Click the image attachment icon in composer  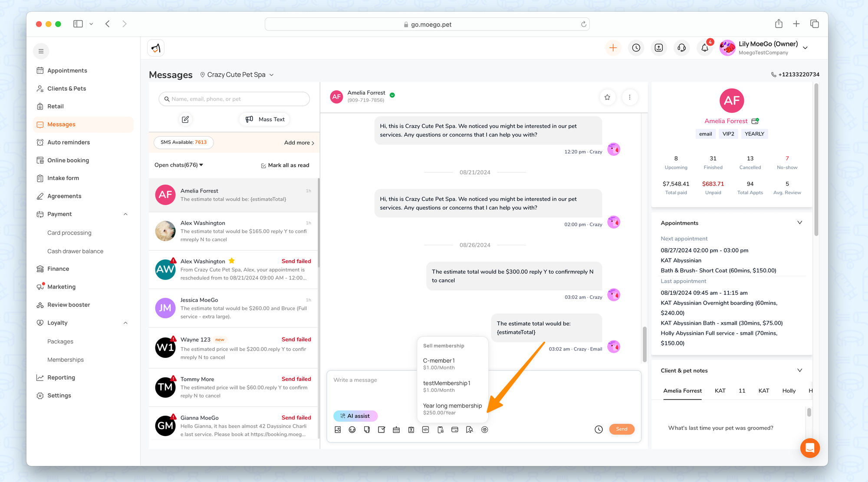338,430
